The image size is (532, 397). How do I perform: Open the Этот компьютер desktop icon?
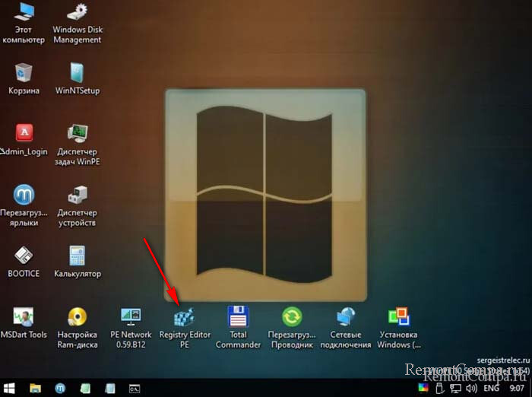tap(24, 23)
